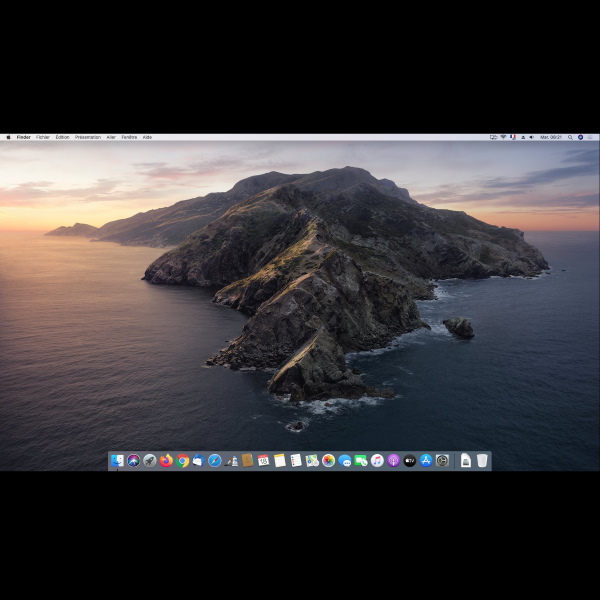Launch Safari compass icon in Dock
The width and height of the screenshot is (600, 600).
[x=215, y=460]
